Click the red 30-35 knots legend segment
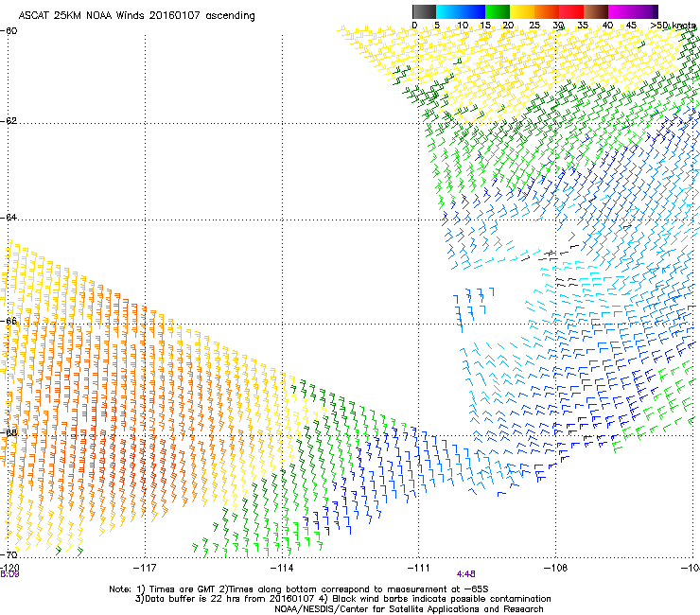The height and width of the screenshot is (615, 700). coord(571,11)
